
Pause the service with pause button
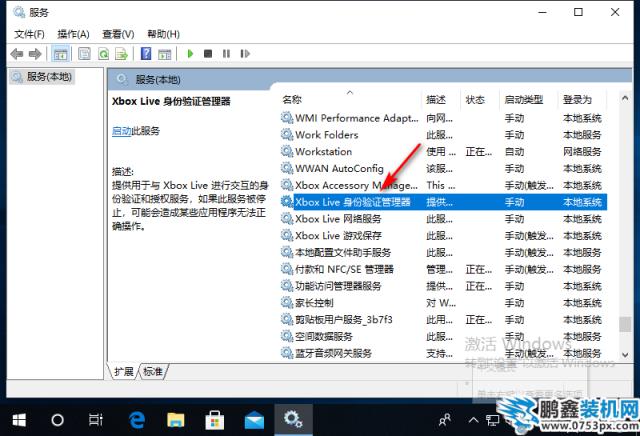(x=226, y=53)
